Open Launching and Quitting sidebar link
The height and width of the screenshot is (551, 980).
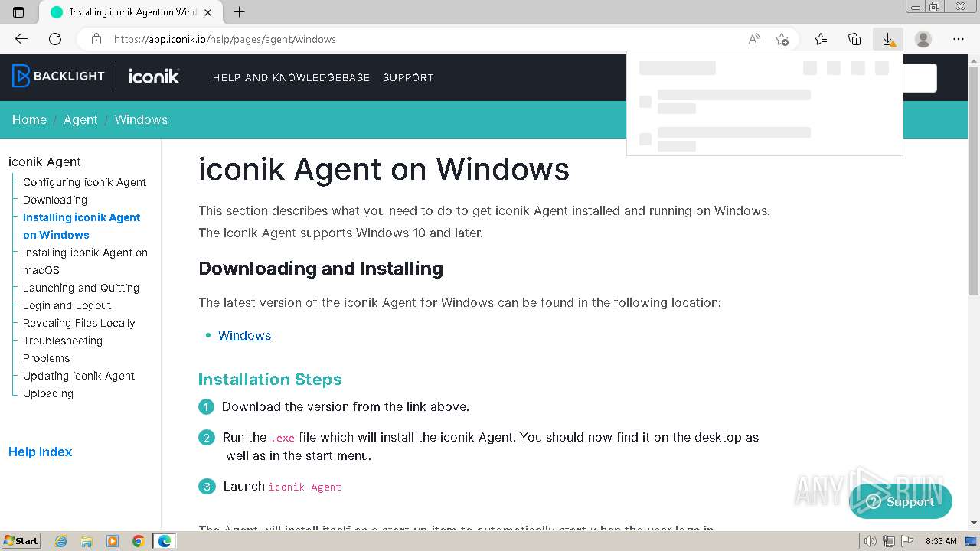point(81,288)
